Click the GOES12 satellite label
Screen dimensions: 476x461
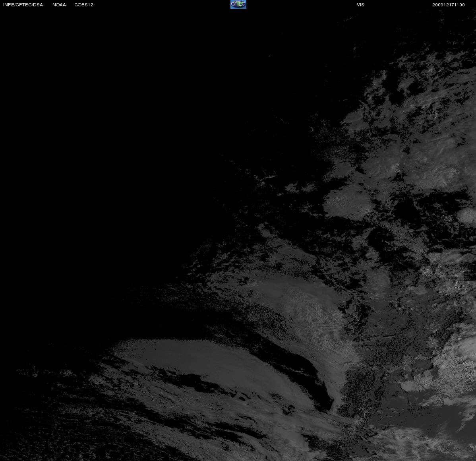[84, 5]
